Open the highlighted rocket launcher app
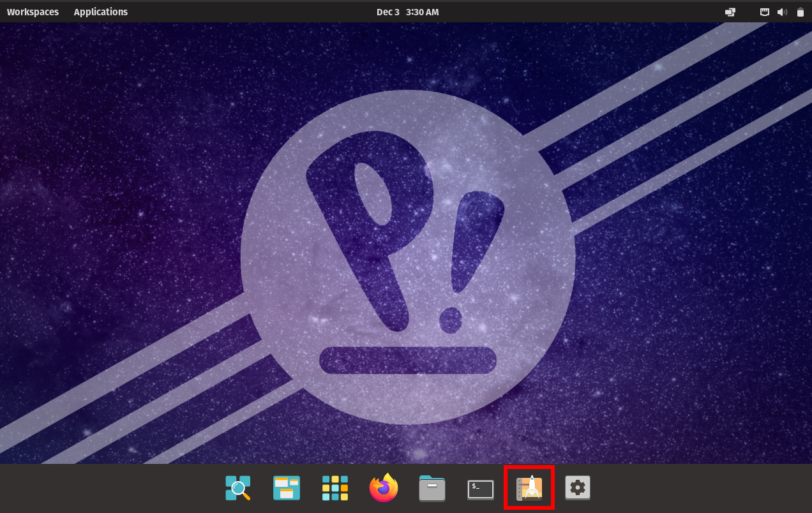Screen dimensions: 812x513 point(529,488)
